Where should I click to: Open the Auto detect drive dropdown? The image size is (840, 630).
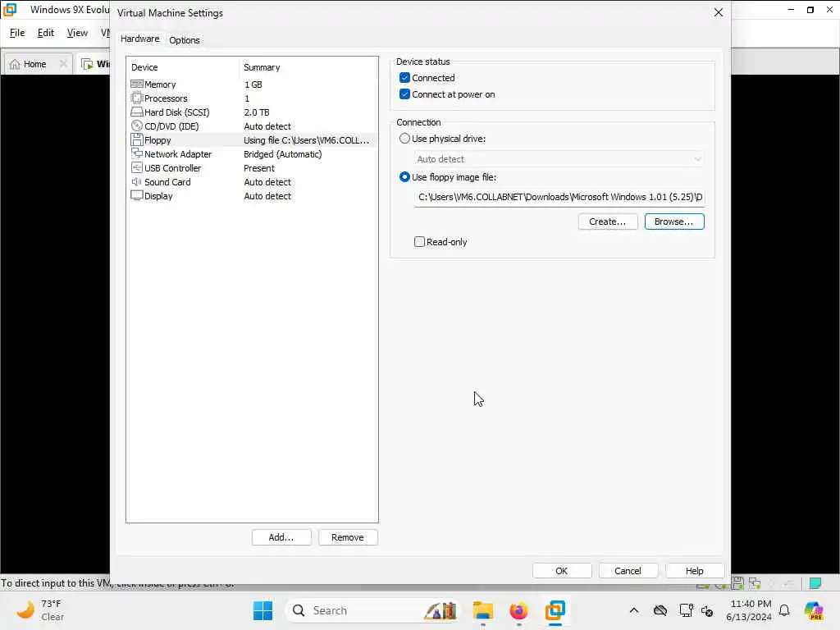558,159
